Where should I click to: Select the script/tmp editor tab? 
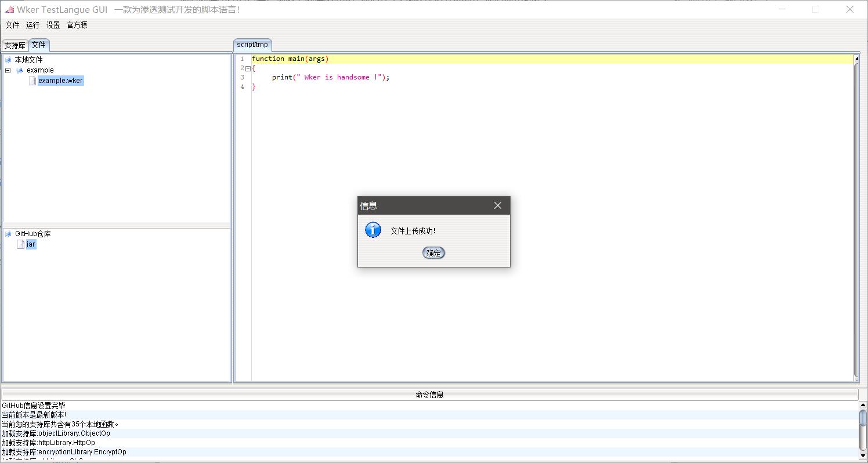pyautogui.click(x=252, y=45)
